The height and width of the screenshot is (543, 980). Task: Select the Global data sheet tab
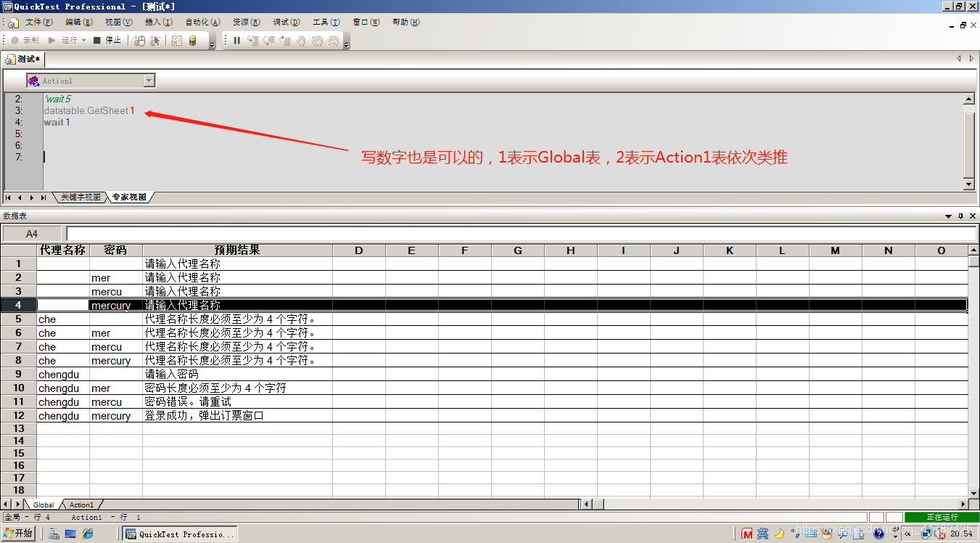point(44,505)
